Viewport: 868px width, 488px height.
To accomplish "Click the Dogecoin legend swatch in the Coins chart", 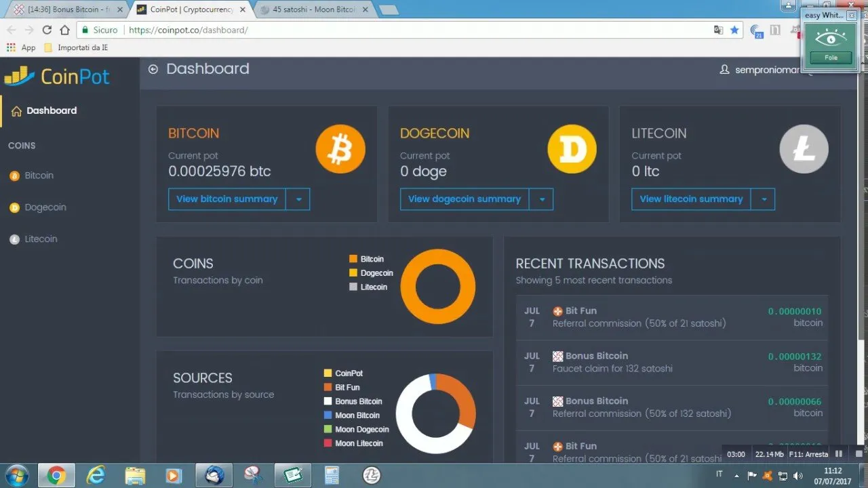I will pos(353,272).
